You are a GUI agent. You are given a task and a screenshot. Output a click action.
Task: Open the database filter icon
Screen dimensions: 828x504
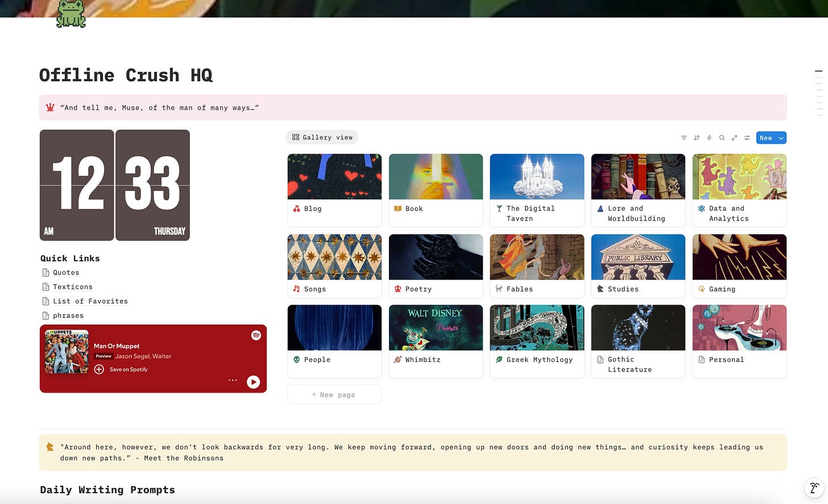click(684, 138)
